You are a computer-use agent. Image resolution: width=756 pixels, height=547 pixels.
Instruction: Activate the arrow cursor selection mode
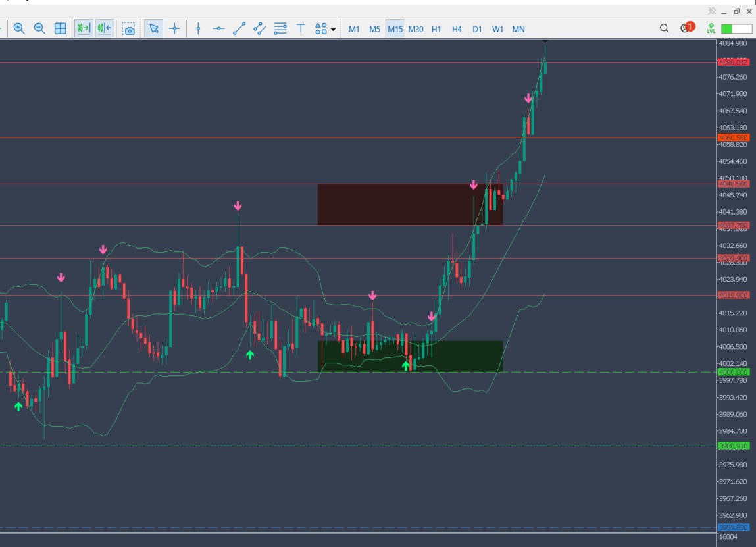point(154,29)
